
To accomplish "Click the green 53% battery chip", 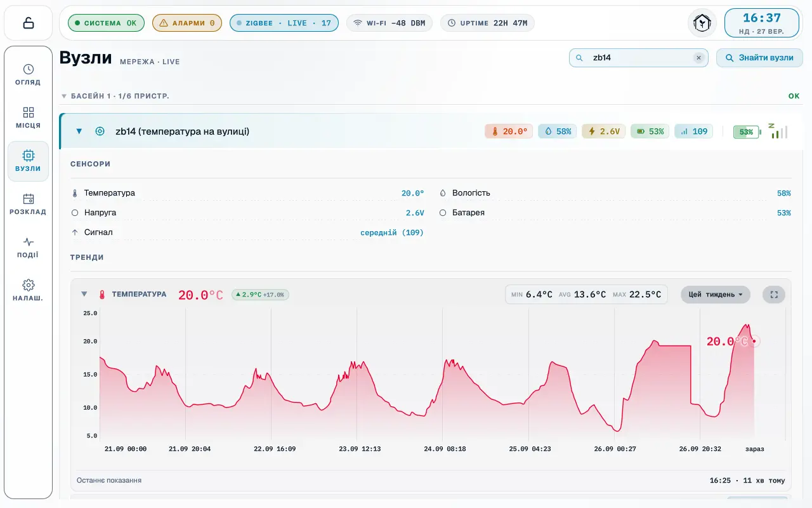I will coord(650,131).
